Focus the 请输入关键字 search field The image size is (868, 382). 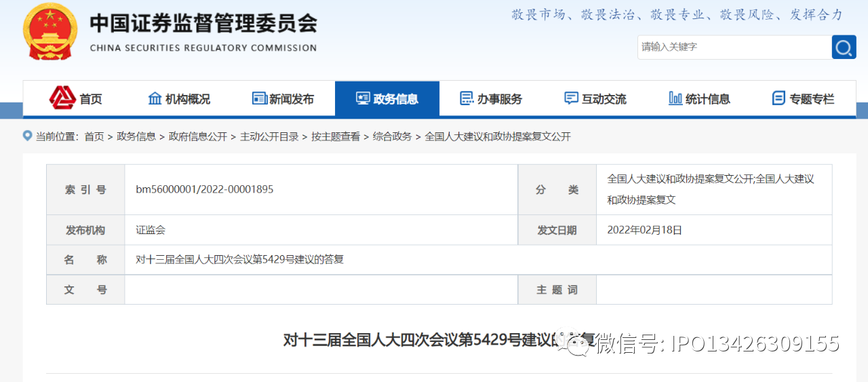coord(734,47)
